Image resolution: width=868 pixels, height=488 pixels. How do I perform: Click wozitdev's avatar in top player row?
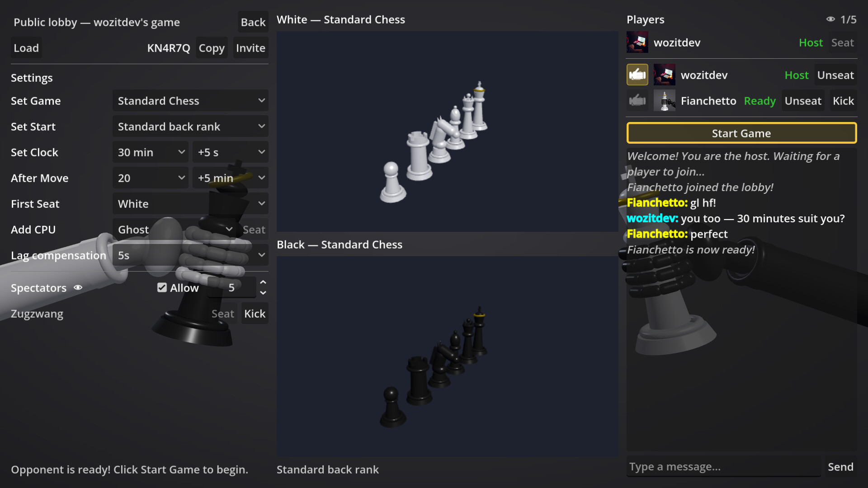tap(637, 42)
